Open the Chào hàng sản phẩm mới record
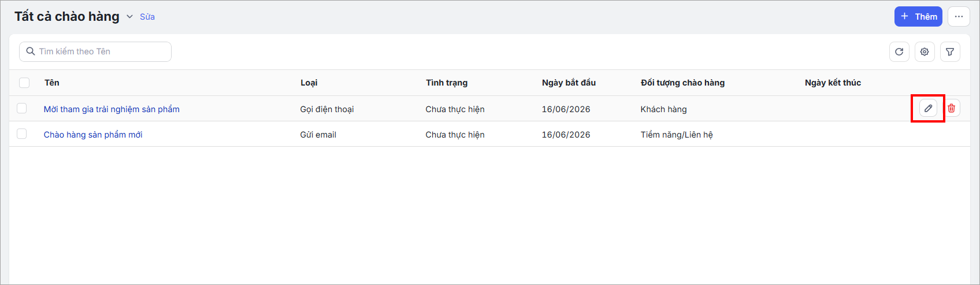Screen dimensions: 980x285 [93, 135]
